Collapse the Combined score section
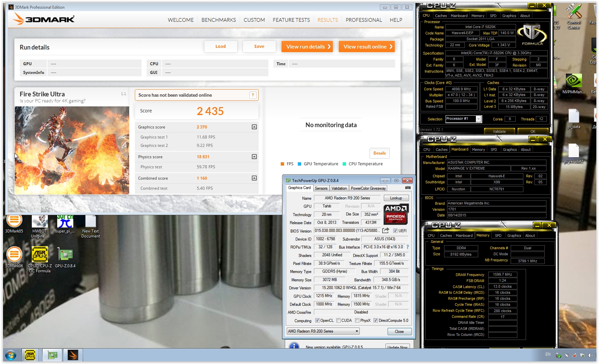599x364 pixels. (x=254, y=178)
